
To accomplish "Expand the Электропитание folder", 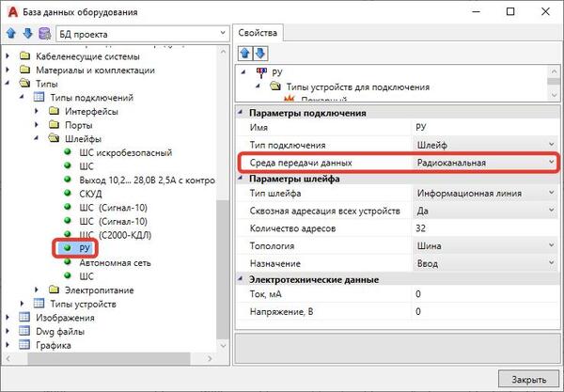I will (39, 290).
